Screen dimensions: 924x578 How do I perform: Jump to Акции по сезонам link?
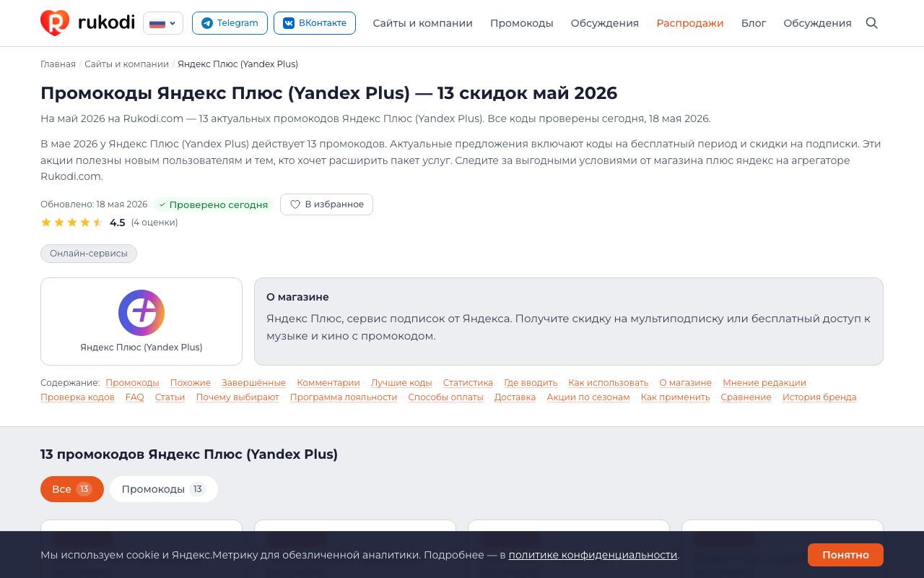pyautogui.click(x=588, y=397)
